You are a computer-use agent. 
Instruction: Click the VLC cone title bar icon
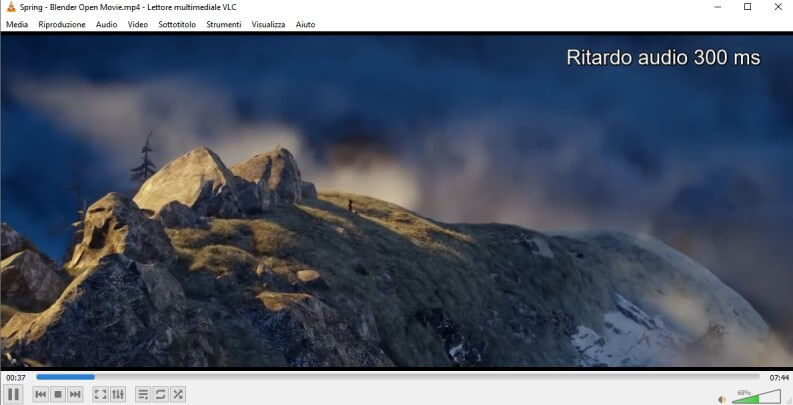(x=11, y=7)
